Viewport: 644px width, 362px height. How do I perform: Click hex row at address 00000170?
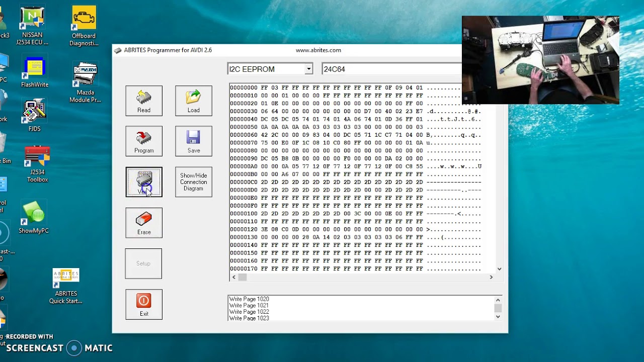(x=356, y=269)
